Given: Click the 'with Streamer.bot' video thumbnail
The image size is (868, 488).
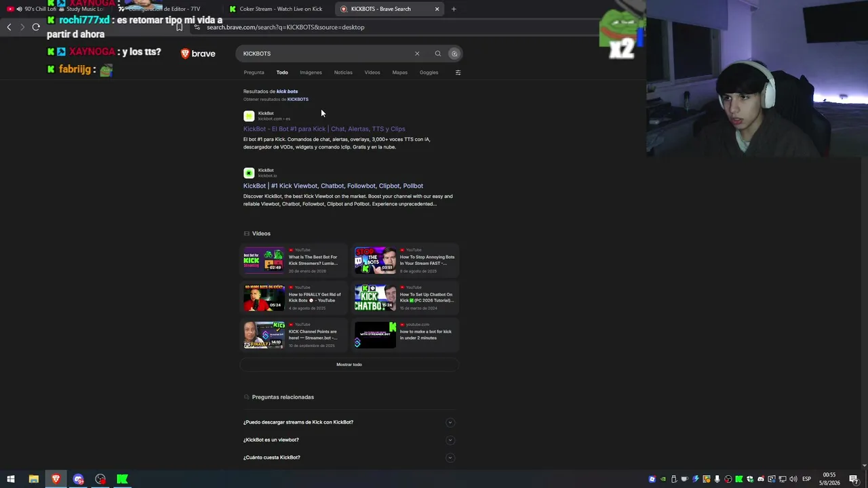Looking at the screenshot, I should (375, 335).
